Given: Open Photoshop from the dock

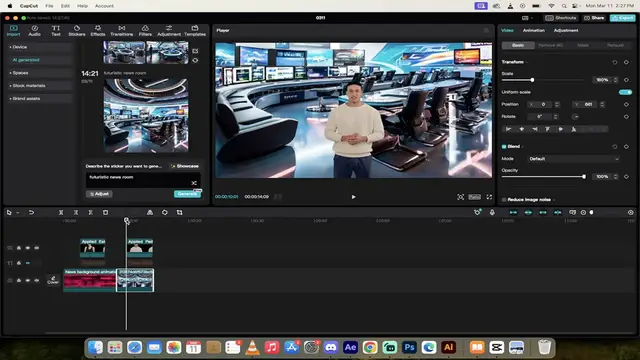Looking at the screenshot, I should pyautogui.click(x=409, y=347).
